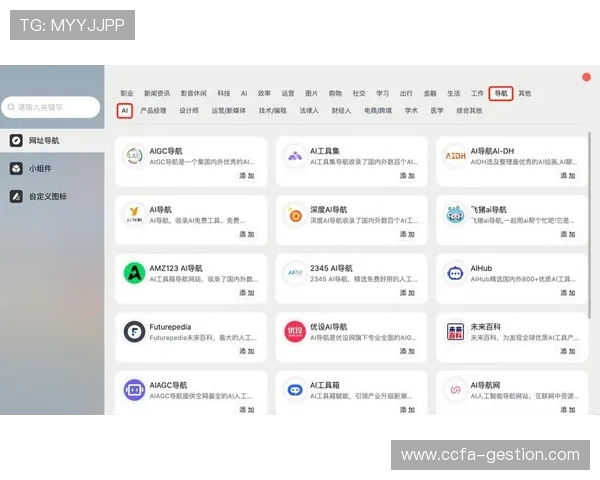Click the pink swirl AI导航网 icon
The image size is (600, 480).
click(x=455, y=390)
